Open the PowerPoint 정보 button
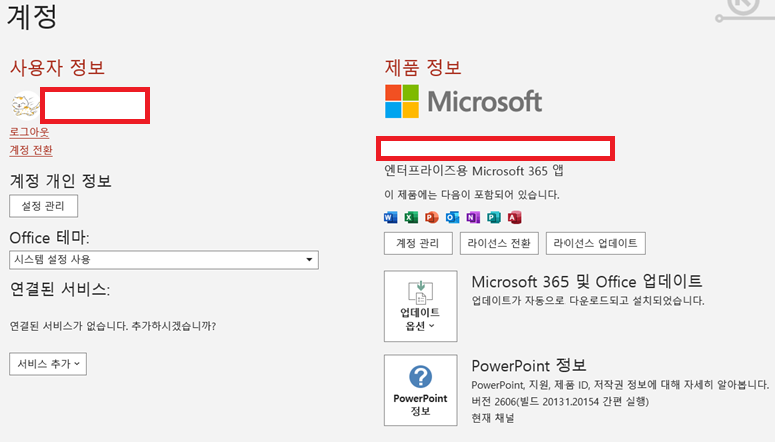 tap(421, 390)
